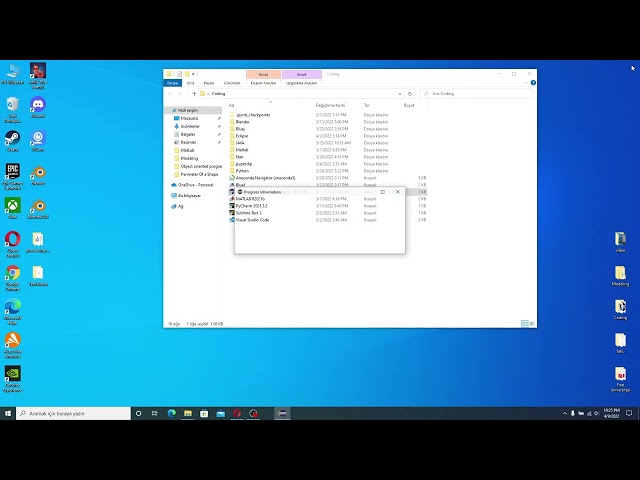The image size is (640, 480).
Task: Switch to the Giriş ribbon tab
Action: pos(190,83)
